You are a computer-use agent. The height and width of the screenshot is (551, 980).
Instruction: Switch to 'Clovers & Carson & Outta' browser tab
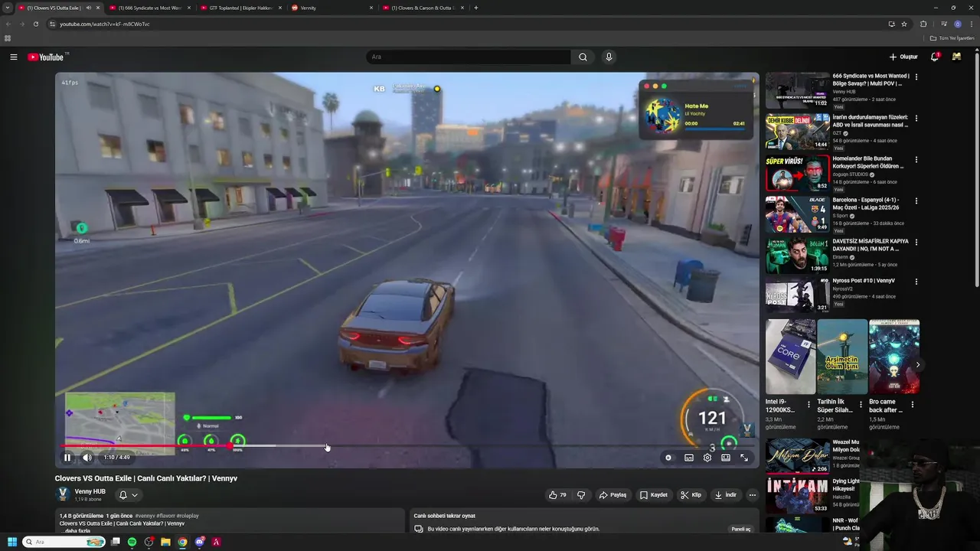423,8
